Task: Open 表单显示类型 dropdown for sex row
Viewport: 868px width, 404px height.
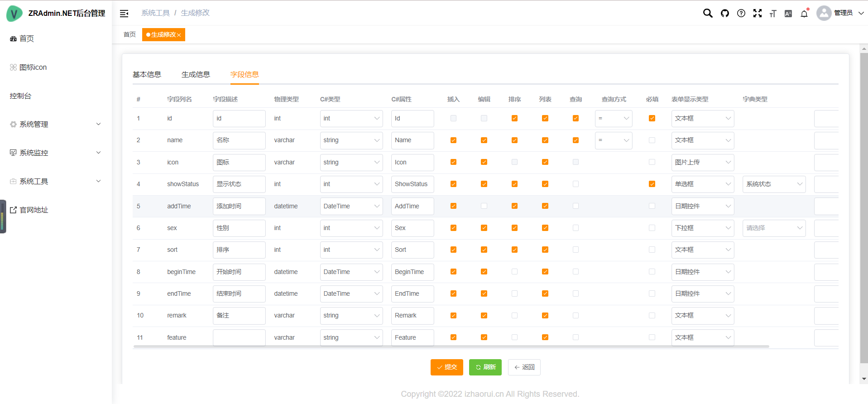Action: coord(702,228)
